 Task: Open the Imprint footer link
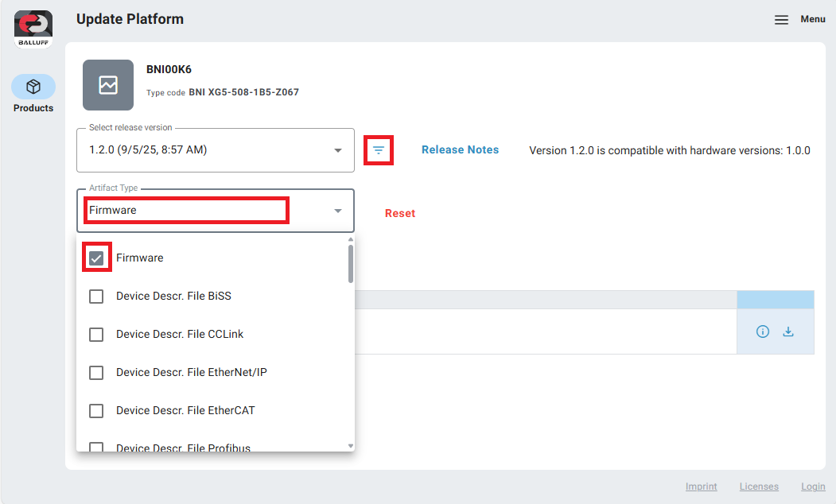click(701, 487)
